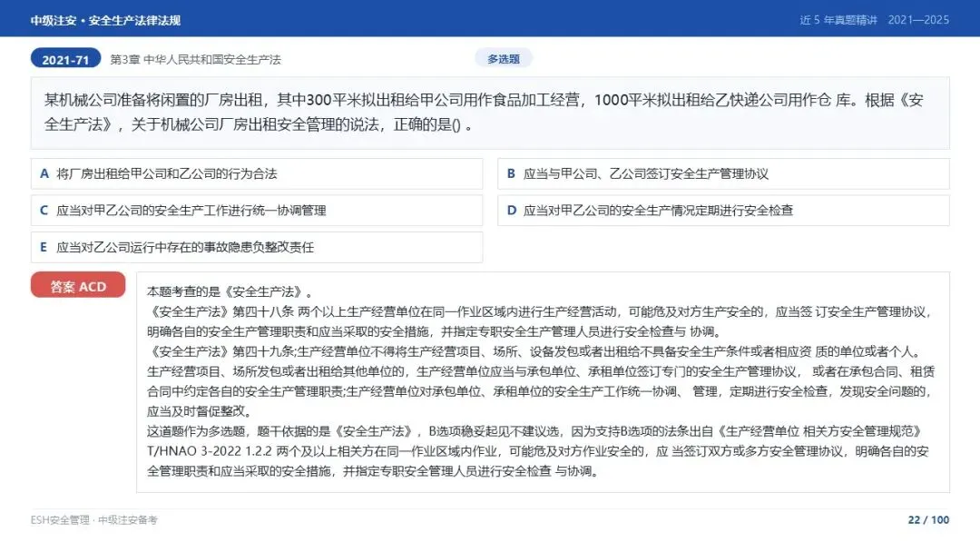Click the red 答案 ACD answer badge

click(78, 286)
